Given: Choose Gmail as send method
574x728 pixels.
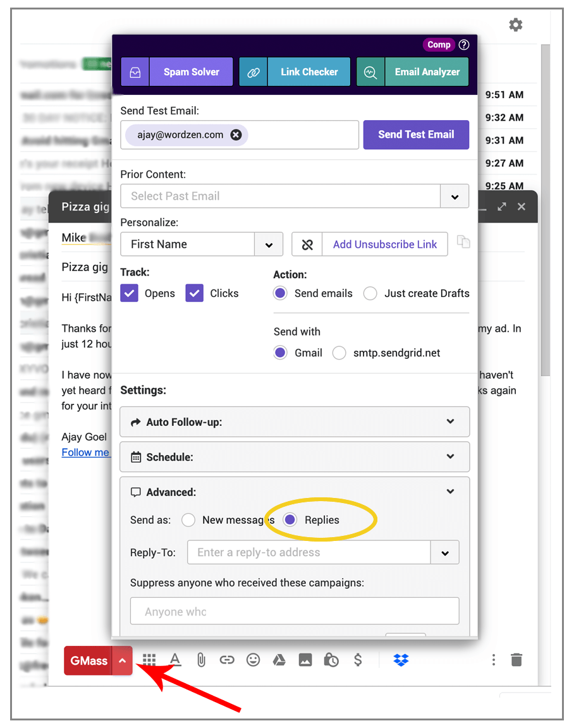Looking at the screenshot, I should 280,353.
